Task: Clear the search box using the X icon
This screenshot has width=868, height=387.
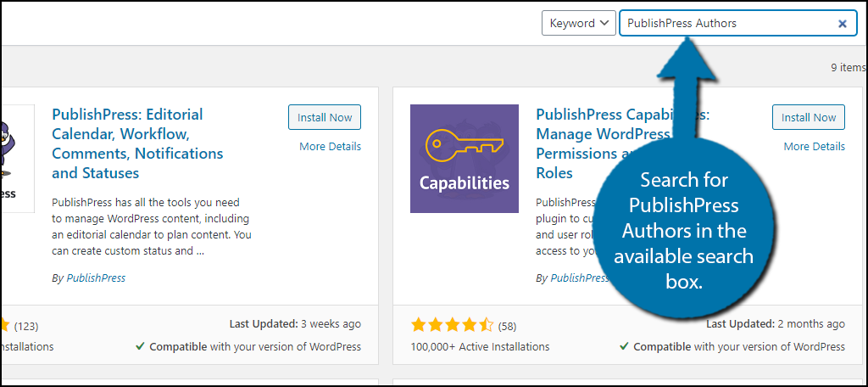Action: [x=842, y=24]
